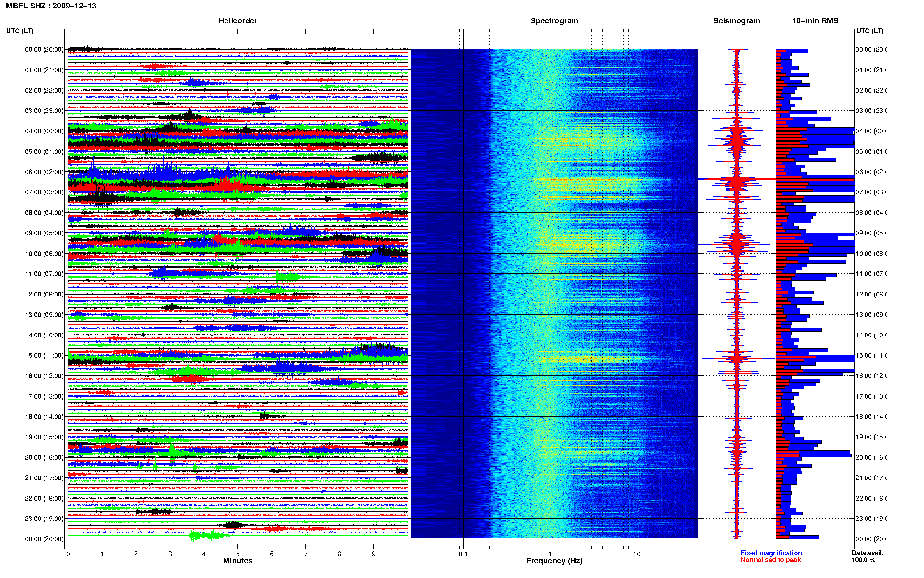The width and height of the screenshot is (924, 578).
Task: Select the left 17:00 (13:00) time label
Action: click(44, 396)
